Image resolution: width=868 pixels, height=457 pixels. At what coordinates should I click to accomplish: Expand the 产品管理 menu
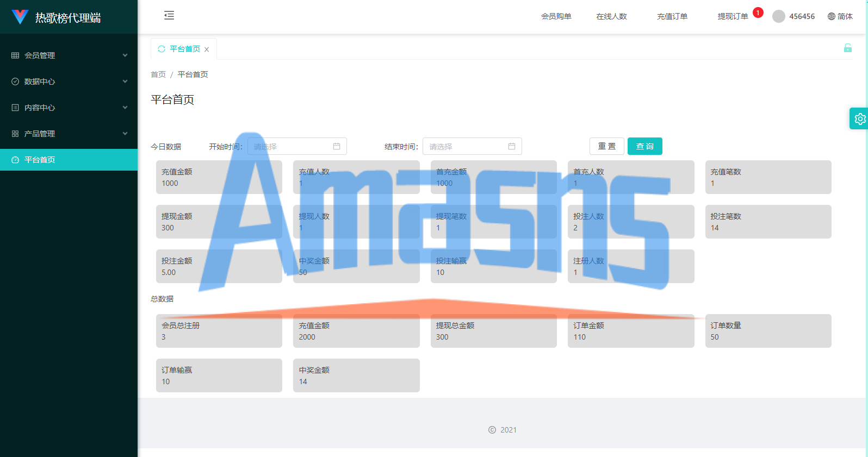click(x=69, y=134)
